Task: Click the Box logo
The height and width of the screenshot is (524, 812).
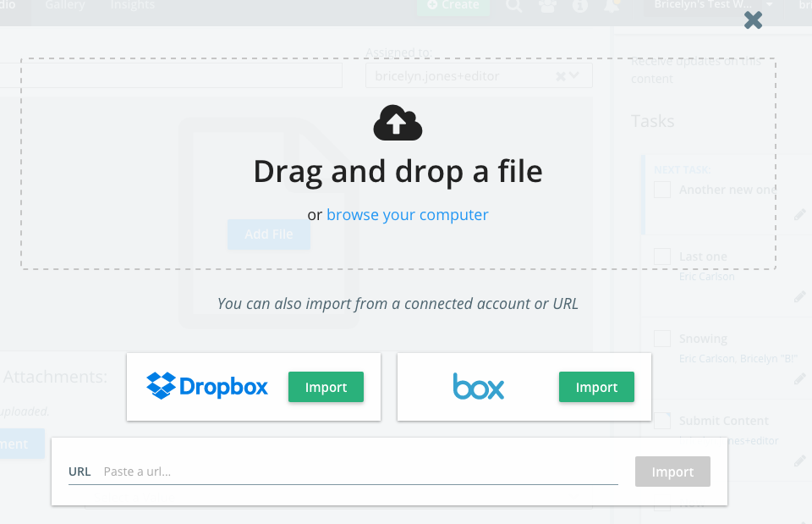Action: (479, 387)
